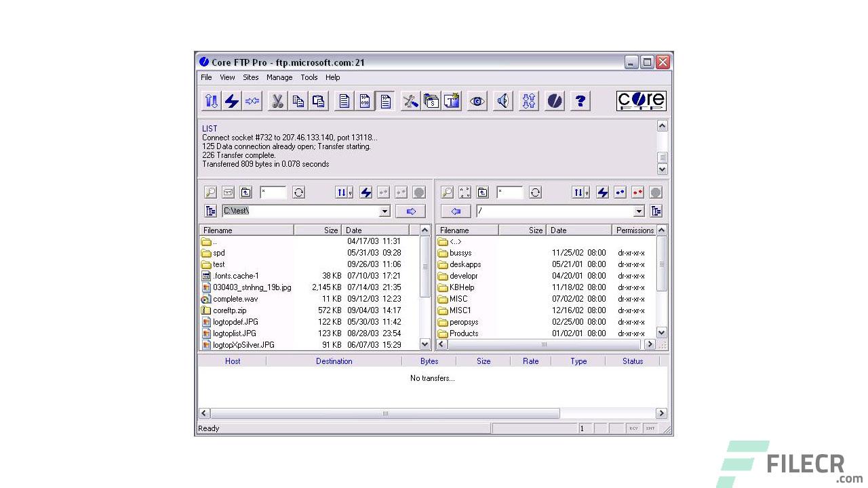
Task: Click the remote filter input field
Action: pos(510,192)
